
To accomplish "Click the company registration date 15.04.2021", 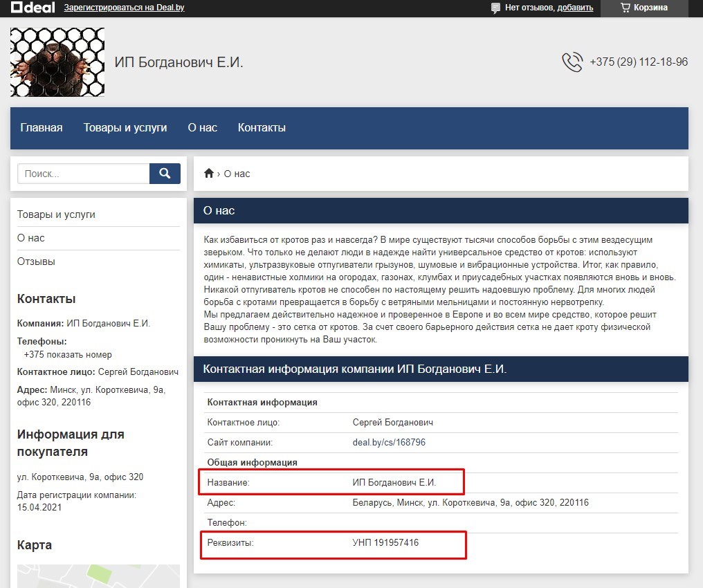I will coord(39,507).
